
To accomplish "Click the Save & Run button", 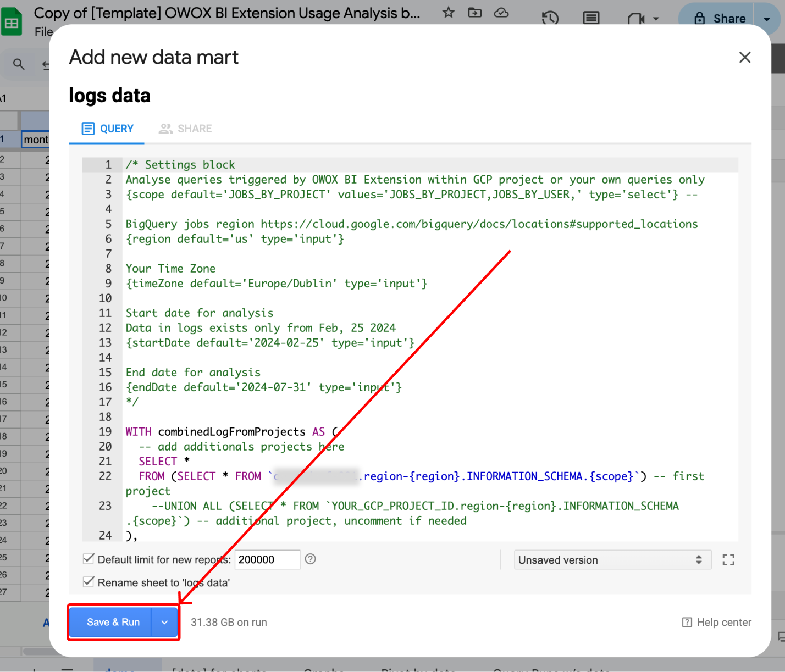I will (110, 622).
